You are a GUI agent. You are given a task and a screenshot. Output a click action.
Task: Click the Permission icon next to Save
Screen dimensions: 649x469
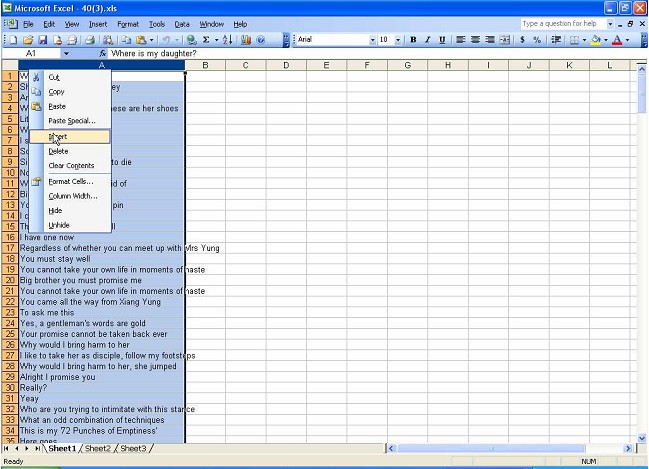(x=58, y=40)
